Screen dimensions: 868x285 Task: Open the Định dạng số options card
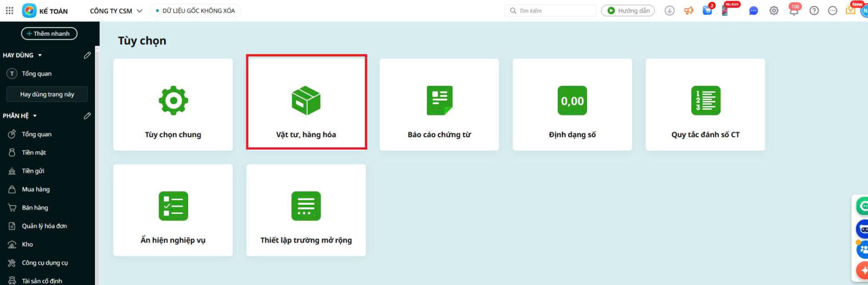[572, 104]
